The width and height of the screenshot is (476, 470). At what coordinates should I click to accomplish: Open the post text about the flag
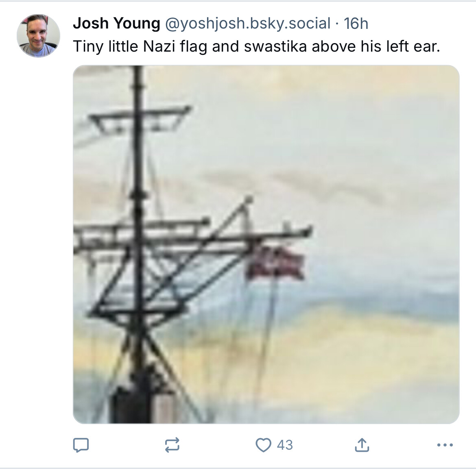click(x=257, y=46)
